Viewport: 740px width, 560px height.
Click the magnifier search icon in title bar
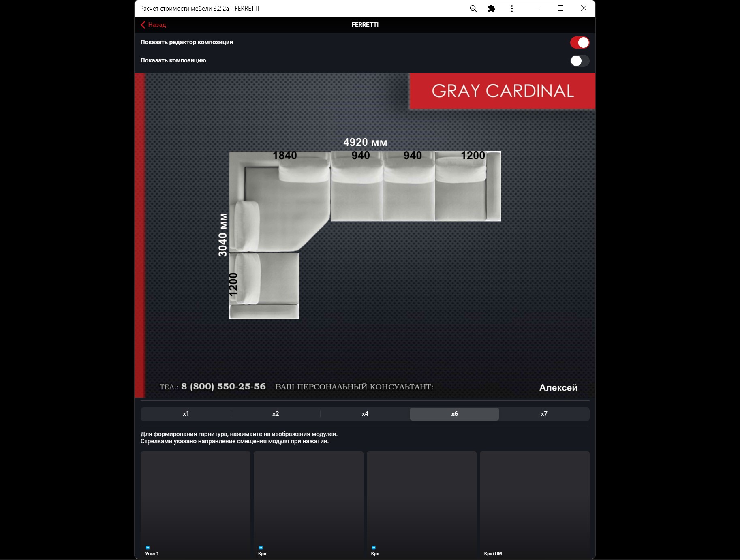[473, 9]
